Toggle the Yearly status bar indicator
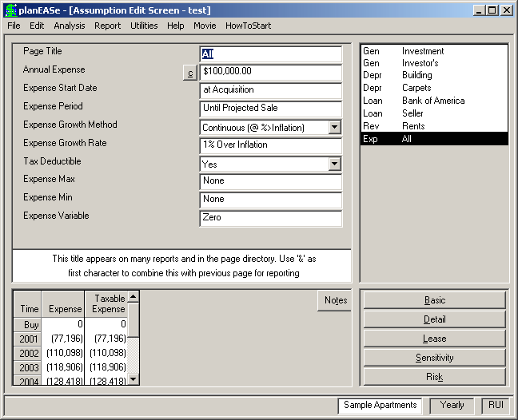Image resolution: width=518 pixels, height=420 pixels. [x=452, y=405]
